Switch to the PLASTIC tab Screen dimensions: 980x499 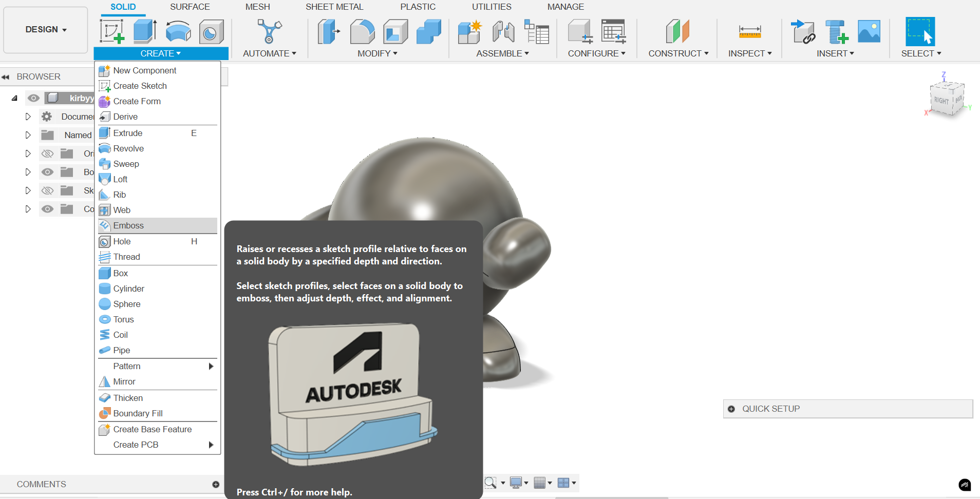pos(418,7)
